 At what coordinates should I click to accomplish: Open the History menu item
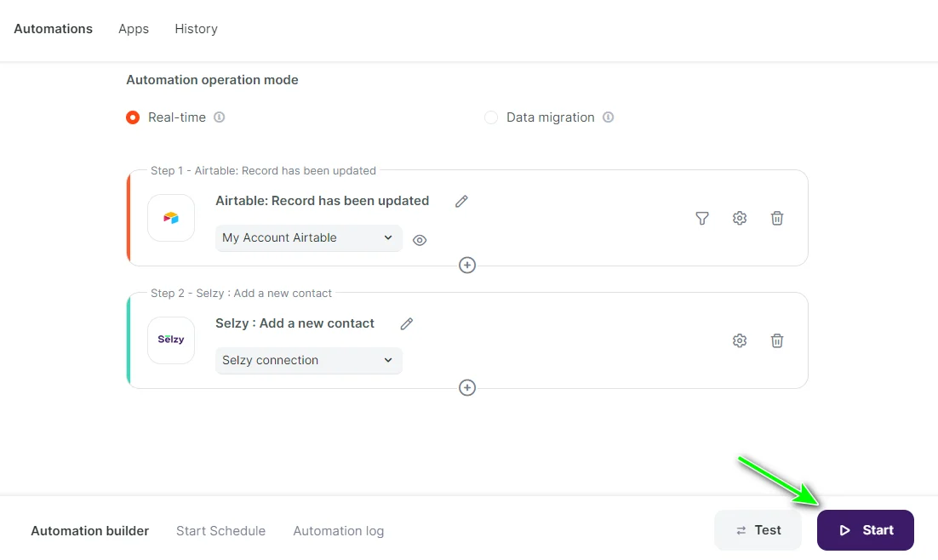196,29
